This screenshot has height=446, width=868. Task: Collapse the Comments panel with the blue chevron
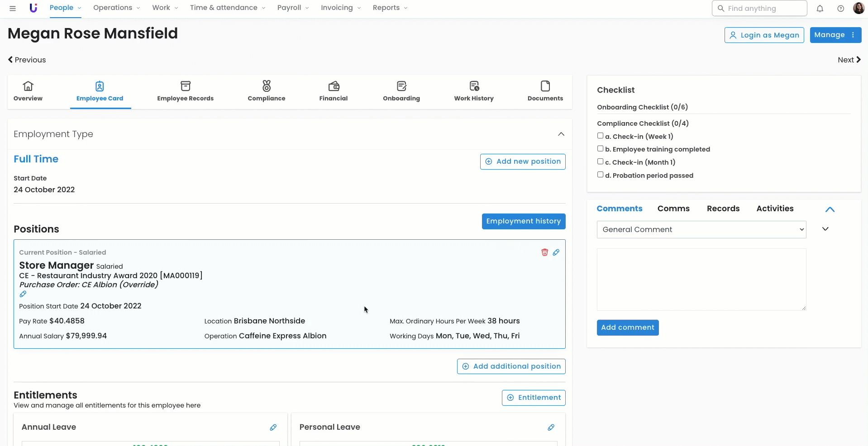pos(830,209)
